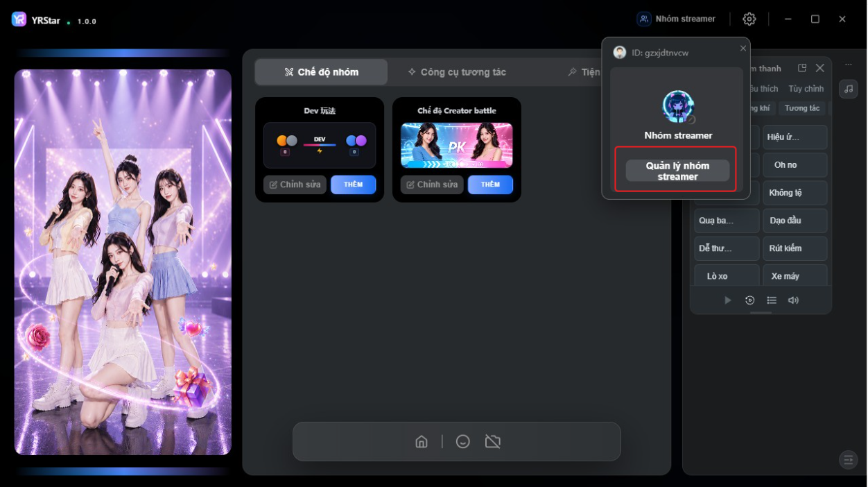The height and width of the screenshot is (487, 868).
Task: Close the streamer group popup
Action: [743, 49]
